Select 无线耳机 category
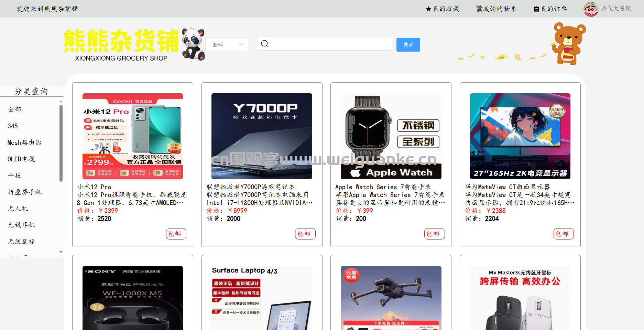The image size is (644, 330). pyautogui.click(x=21, y=225)
